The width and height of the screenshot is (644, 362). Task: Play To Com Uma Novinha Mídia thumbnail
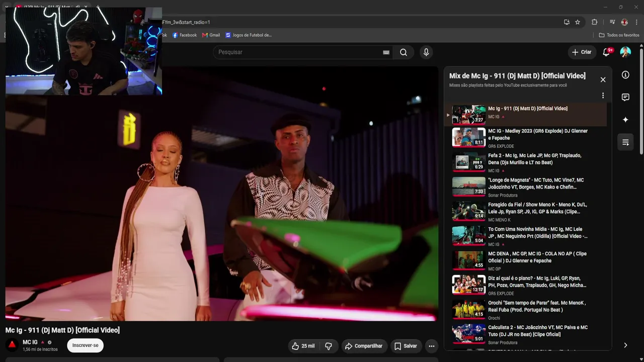(468, 236)
